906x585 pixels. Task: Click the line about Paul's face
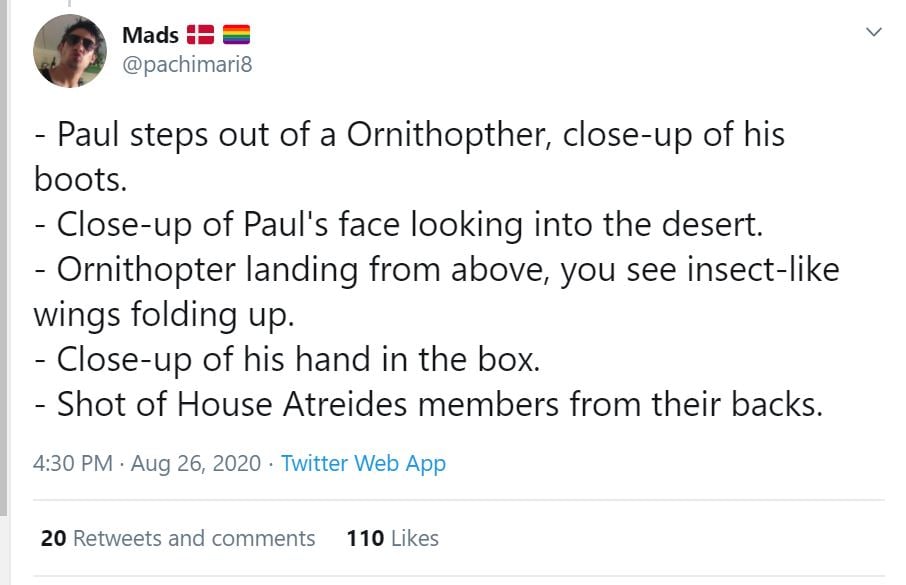[x=398, y=225]
